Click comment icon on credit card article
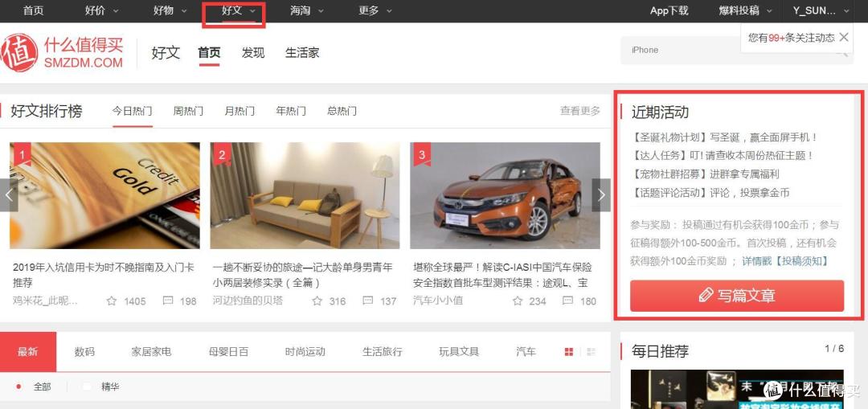This screenshot has height=409, width=868. pyautogui.click(x=168, y=301)
